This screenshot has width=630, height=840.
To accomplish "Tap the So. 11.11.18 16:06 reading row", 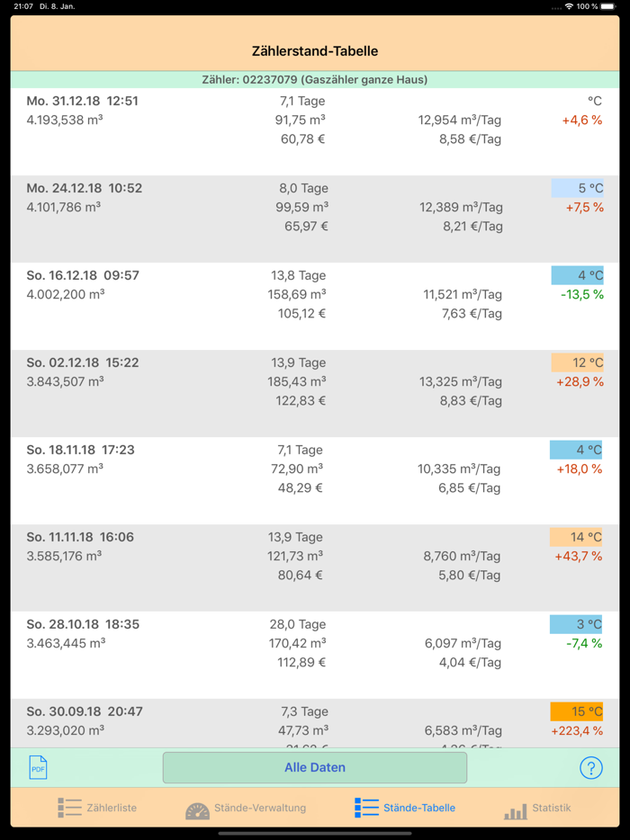I will click(315, 566).
